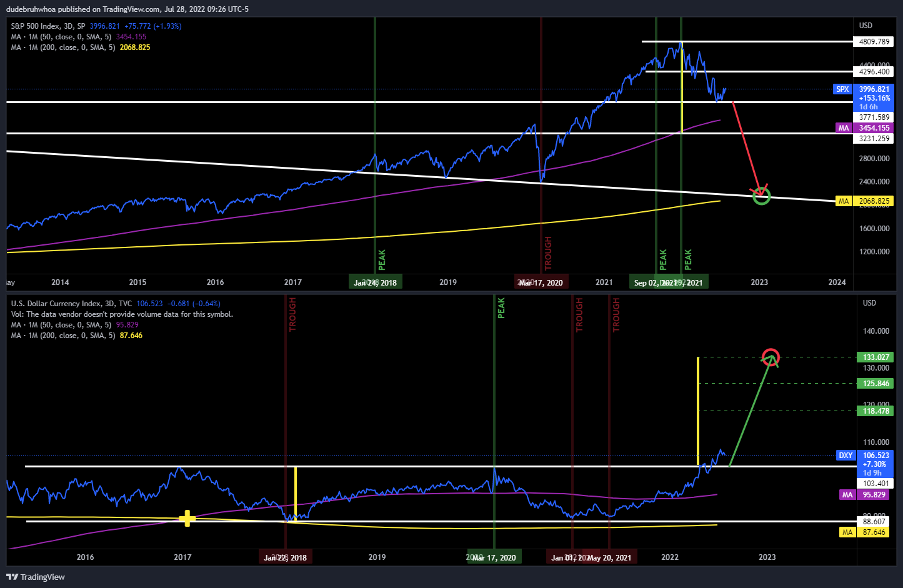903x588 pixels.
Task: Click the purple MA 3454.155 axis tag
Action: tap(865, 128)
